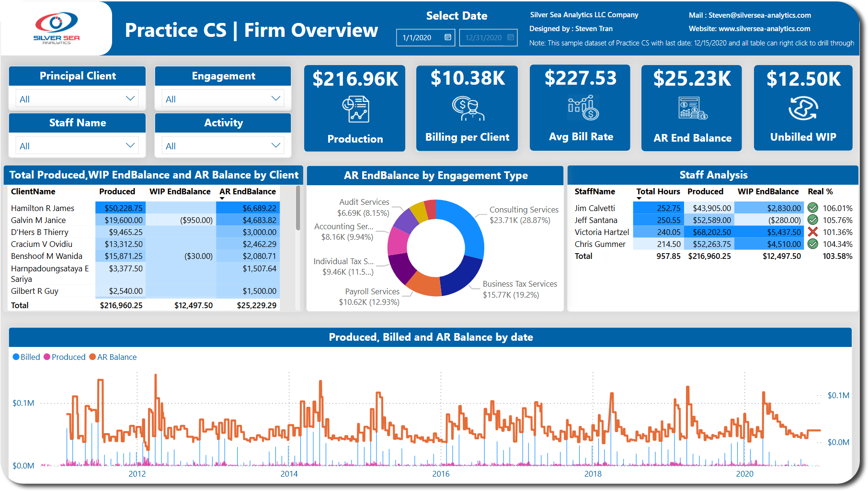Expand the Staff Name dropdown
The width and height of the screenshot is (868, 491).
(130, 145)
